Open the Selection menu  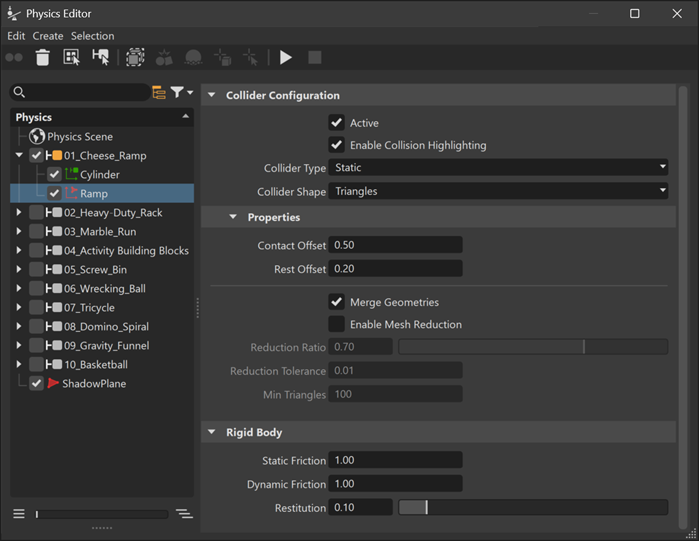pyautogui.click(x=92, y=36)
